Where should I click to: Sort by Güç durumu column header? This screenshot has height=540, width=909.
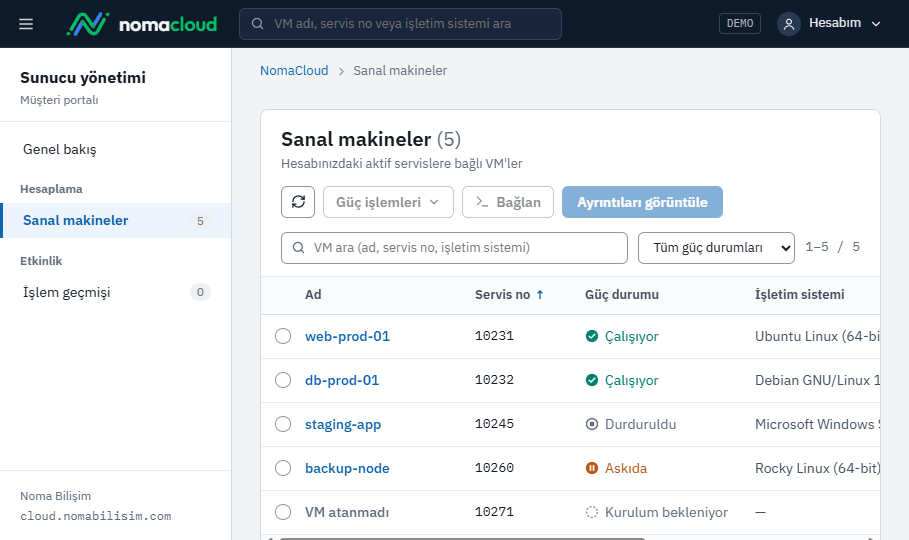[621, 295]
